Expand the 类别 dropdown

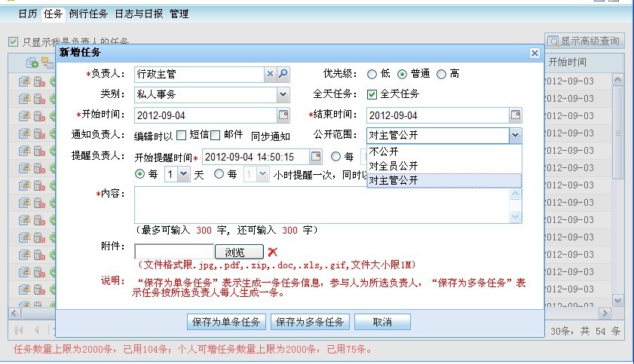(x=283, y=94)
